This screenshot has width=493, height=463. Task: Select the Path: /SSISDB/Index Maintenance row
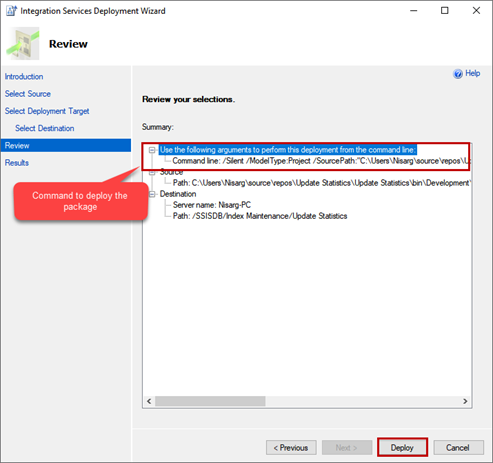click(260, 216)
